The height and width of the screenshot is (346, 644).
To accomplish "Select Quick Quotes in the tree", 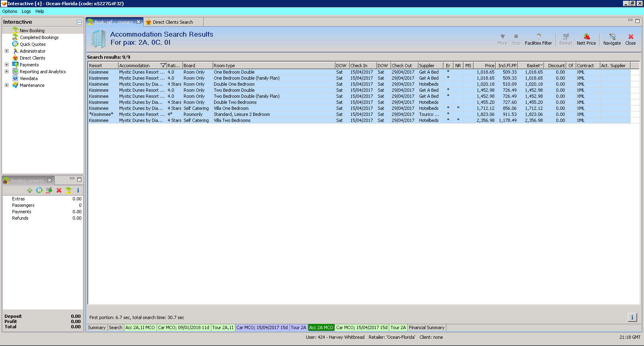I will pyautogui.click(x=33, y=44).
